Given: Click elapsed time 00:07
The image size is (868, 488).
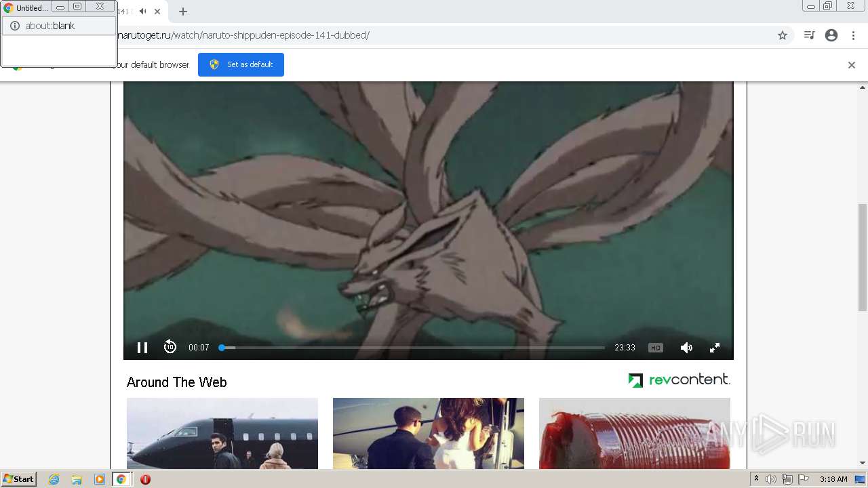Looking at the screenshot, I should coord(199,348).
